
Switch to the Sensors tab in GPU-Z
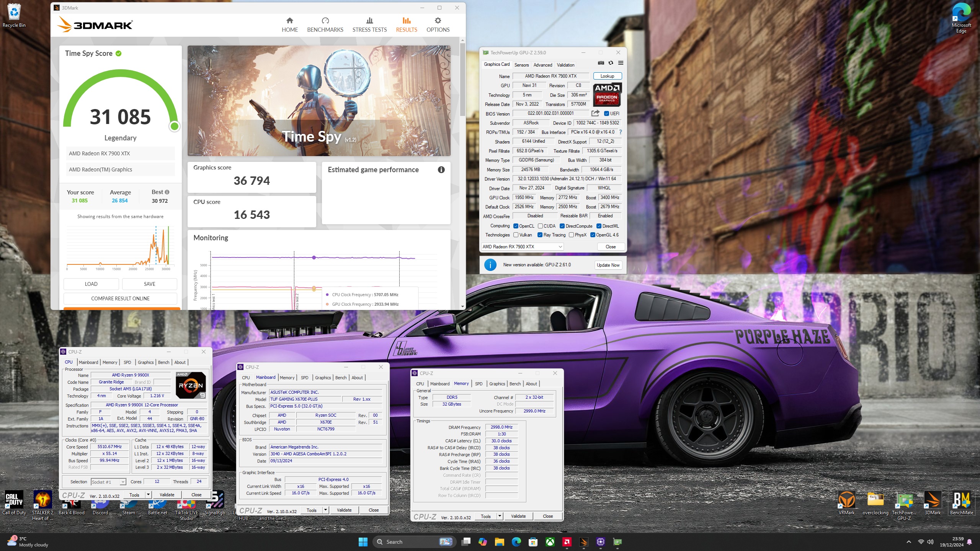pos(521,65)
